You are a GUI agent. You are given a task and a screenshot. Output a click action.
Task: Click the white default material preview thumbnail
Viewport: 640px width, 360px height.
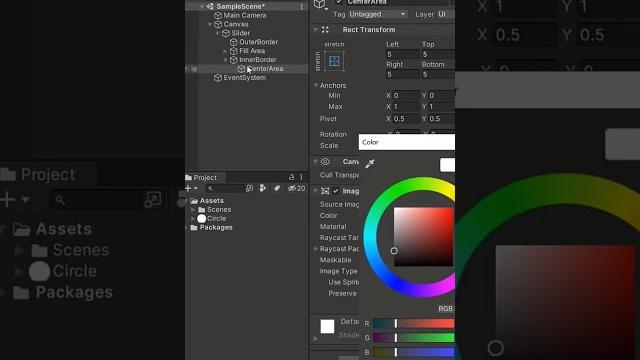(327, 326)
